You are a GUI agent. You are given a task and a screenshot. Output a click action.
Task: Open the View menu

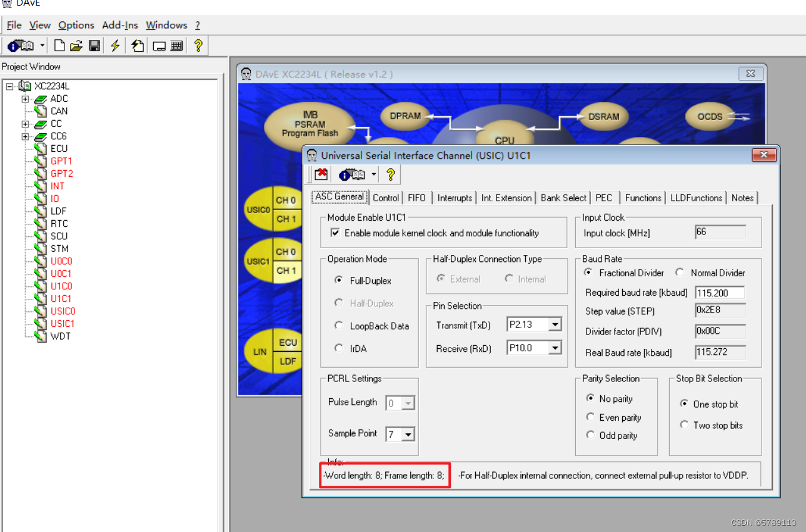pos(40,25)
